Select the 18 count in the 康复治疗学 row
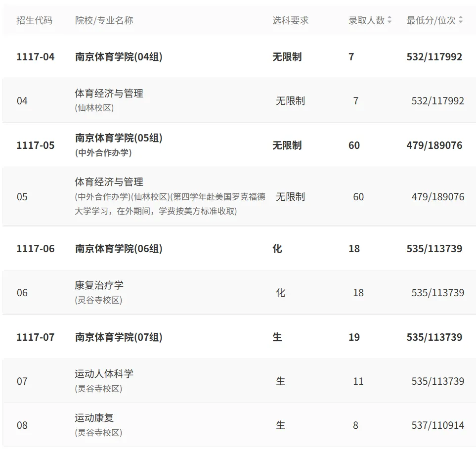This screenshot has width=476, height=452. tap(358, 293)
